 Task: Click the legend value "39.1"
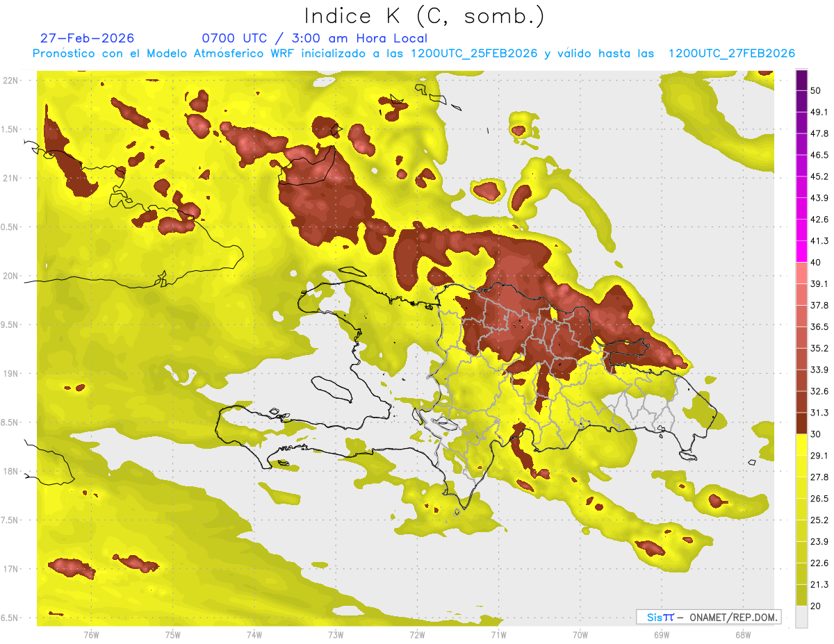pyautogui.click(x=819, y=284)
